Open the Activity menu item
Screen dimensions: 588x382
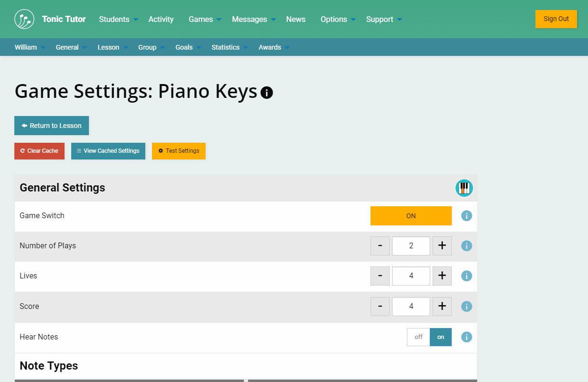(161, 20)
